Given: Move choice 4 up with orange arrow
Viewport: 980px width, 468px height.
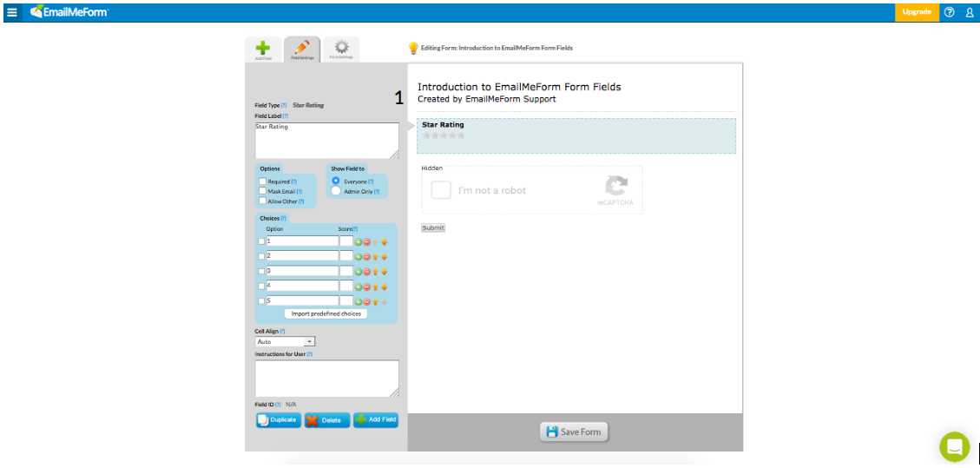Looking at the screenshot, I should coord(376,287).
